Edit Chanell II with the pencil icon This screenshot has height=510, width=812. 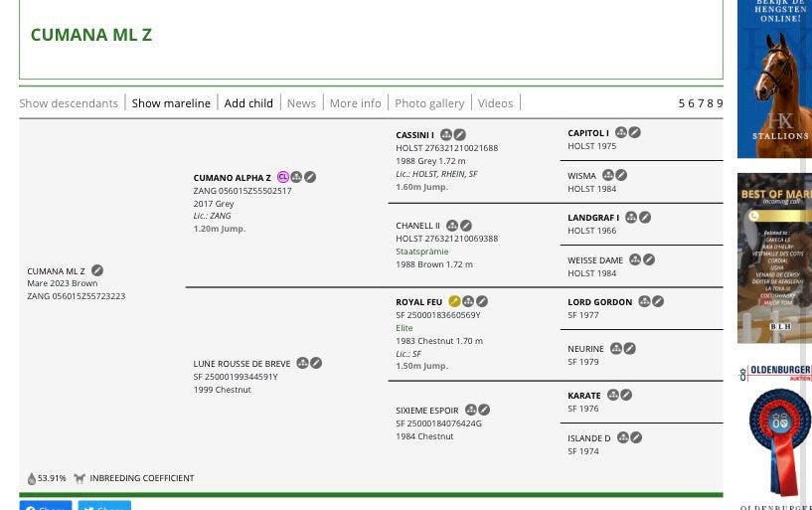click(465, 226)
